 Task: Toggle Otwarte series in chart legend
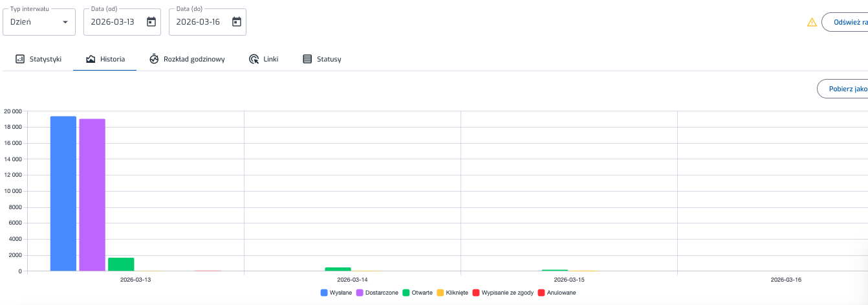(x=417, y=293)
